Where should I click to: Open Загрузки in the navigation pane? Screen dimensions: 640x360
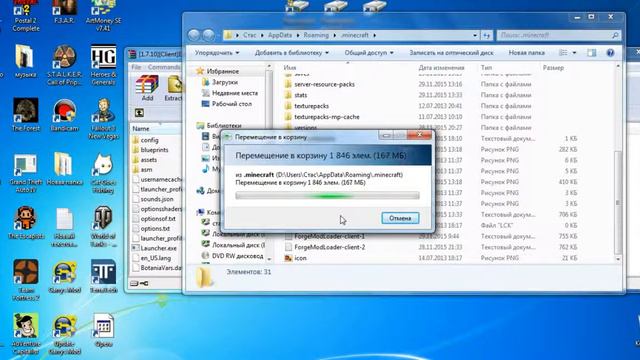click(x=224, y=82)
